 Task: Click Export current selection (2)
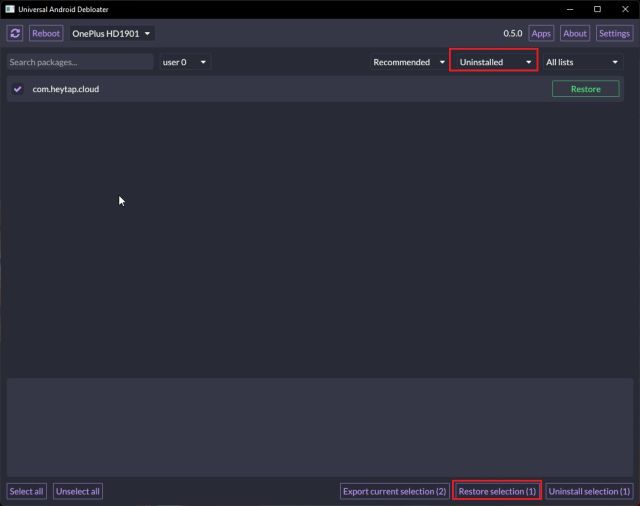click(x=394, y=491)
